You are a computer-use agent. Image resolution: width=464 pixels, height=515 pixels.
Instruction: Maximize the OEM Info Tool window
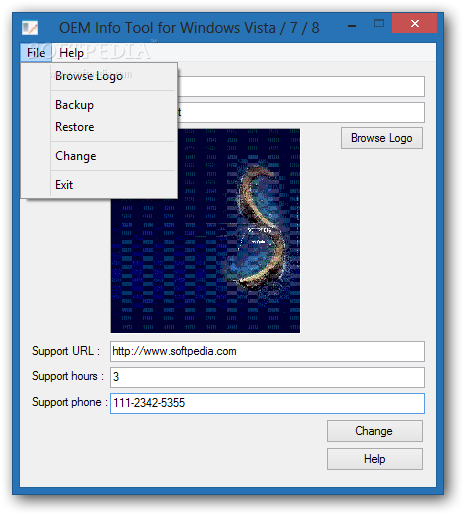(379, 23)
